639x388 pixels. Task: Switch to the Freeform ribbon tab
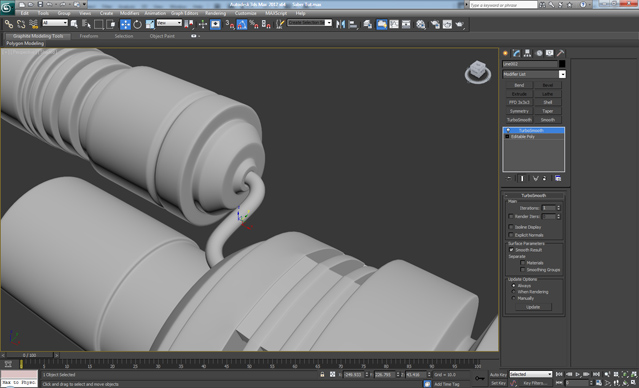[89, 36]
